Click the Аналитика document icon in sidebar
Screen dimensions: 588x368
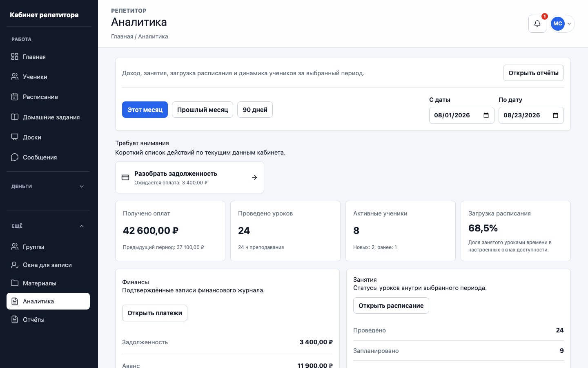tap(15, 301)
